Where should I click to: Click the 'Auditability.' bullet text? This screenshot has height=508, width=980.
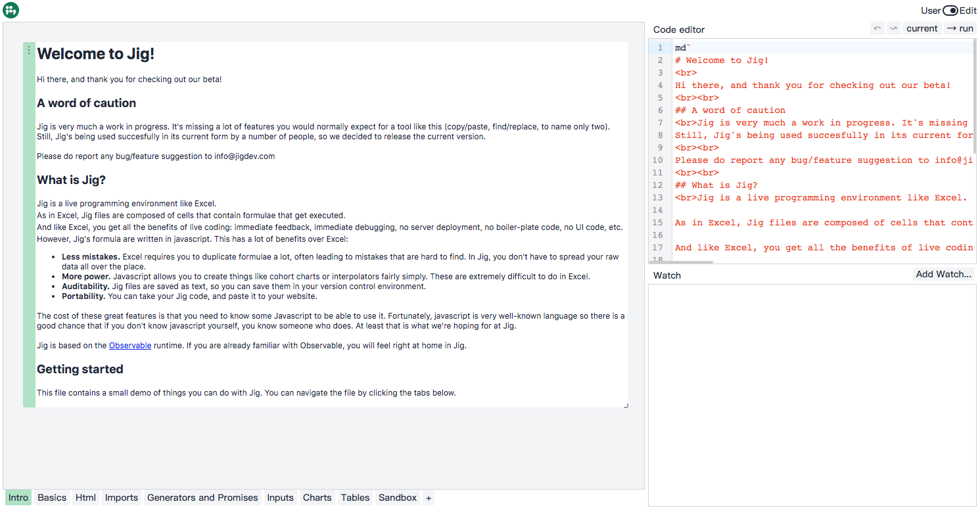click(86, 287)
